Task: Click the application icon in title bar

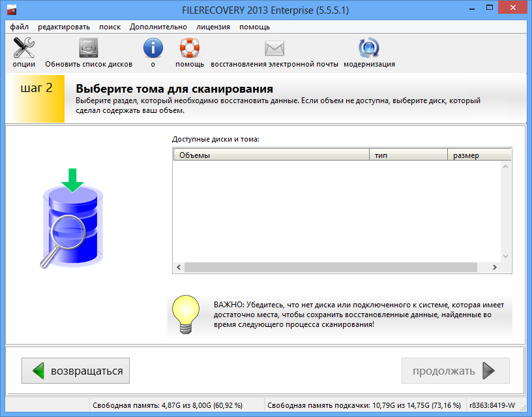Action: pos(12,10)
